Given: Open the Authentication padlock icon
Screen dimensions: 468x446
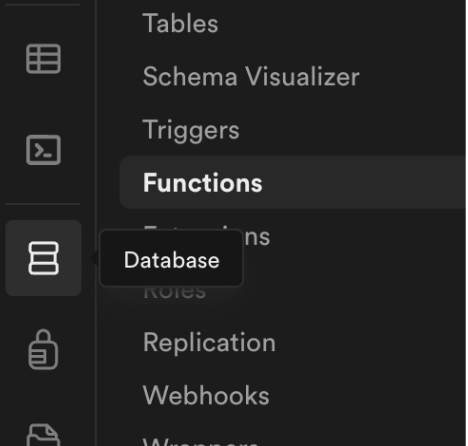Looking at the screenshot, I should 43,349.
